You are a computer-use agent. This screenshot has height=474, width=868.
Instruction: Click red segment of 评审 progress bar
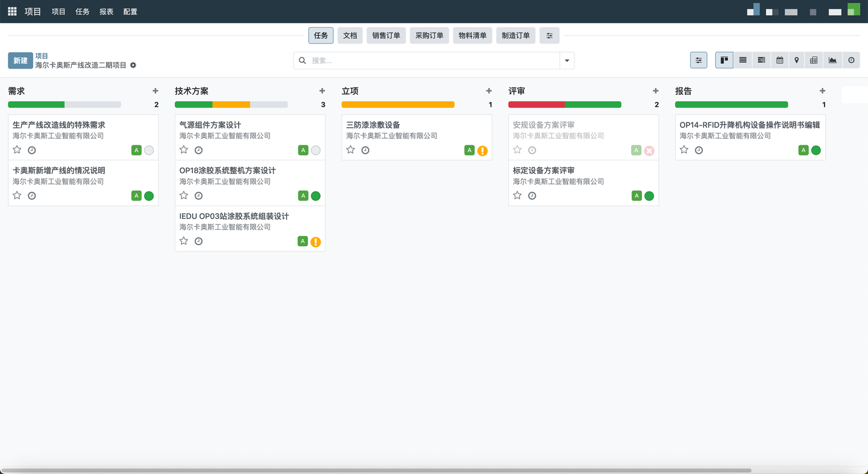point(537,105)
